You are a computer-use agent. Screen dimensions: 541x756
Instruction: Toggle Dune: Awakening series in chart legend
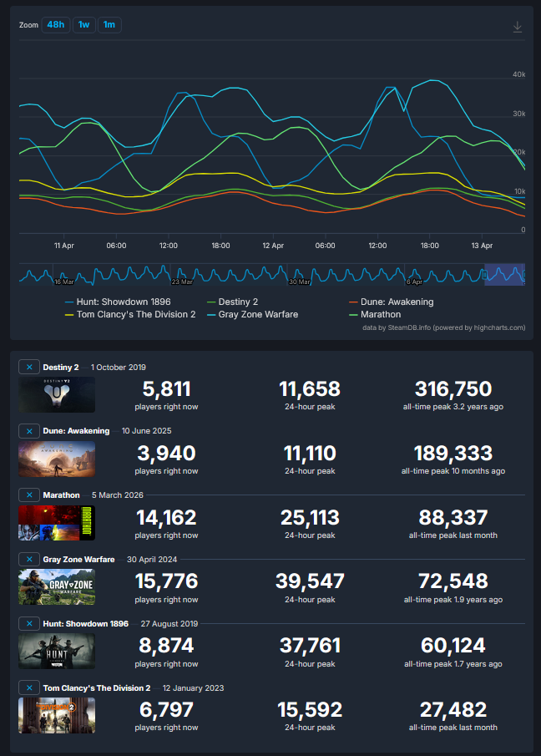392,302
